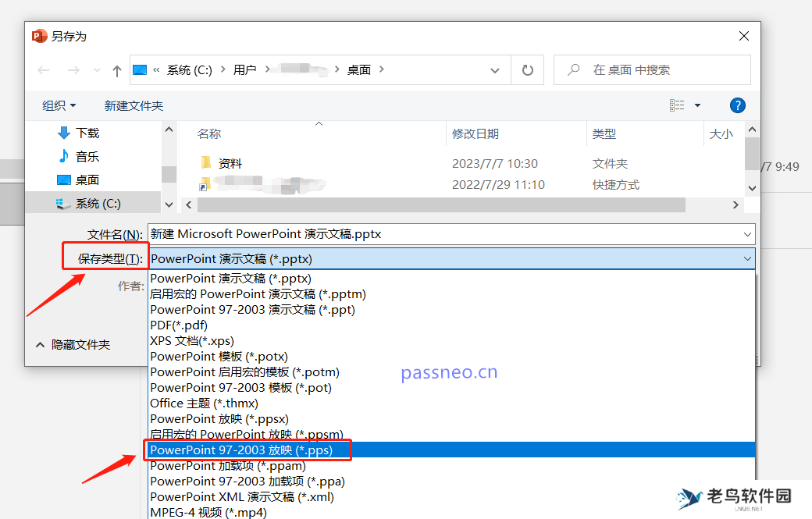The width and height of the screenshot is (812, 519).
Task: Refresh the current folder view
Action: tap(527, 69)
